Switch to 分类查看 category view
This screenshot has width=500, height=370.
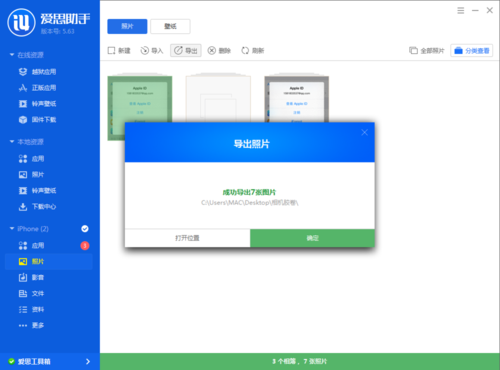[472, 51]
